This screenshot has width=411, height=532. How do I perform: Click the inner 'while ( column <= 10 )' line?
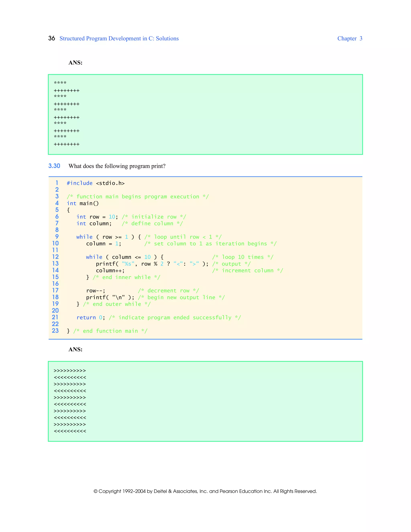(124, 257)
